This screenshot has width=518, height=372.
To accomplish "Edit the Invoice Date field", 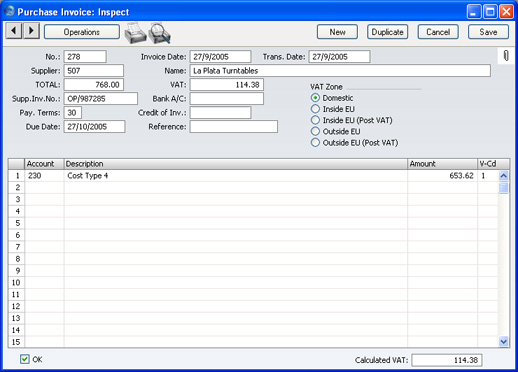I will point(220,57).
